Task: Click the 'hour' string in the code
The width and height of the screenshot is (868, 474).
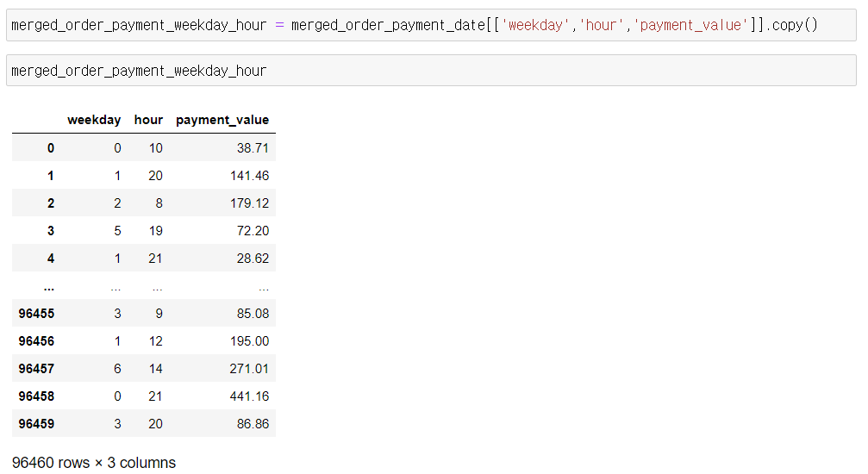Action: click(601, 25)
